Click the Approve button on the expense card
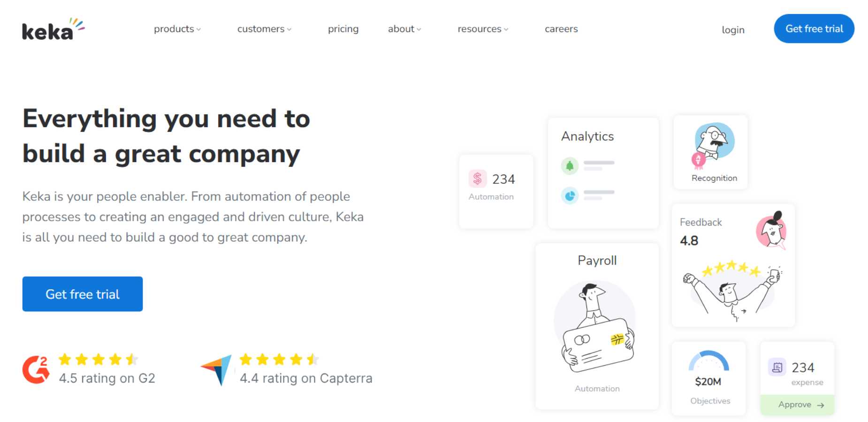Image resolution: width=868 pixels, height=422 pixels. click(x=797, y=404)
